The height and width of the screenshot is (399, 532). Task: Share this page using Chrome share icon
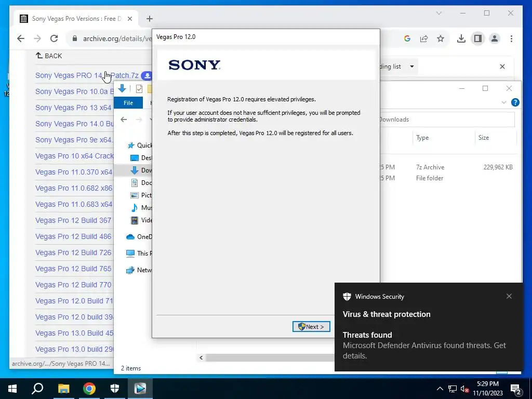click(x=424, y=38)
